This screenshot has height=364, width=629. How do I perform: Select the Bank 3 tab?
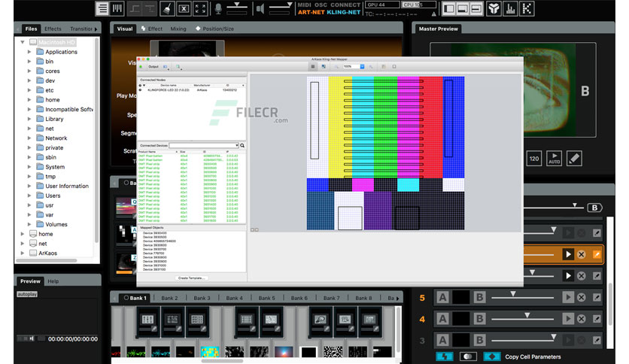click(202, 298)
